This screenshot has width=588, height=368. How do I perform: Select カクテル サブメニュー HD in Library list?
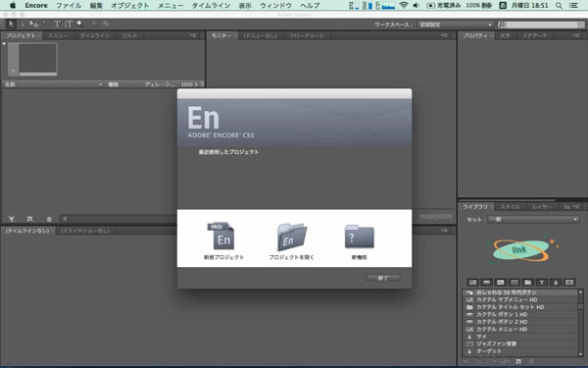tap(520, 299)
